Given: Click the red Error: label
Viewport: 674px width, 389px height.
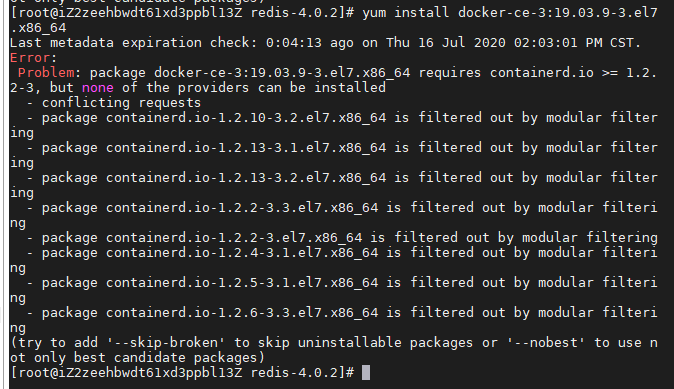Looking at the screenshot, I should (x=33, y=58).
